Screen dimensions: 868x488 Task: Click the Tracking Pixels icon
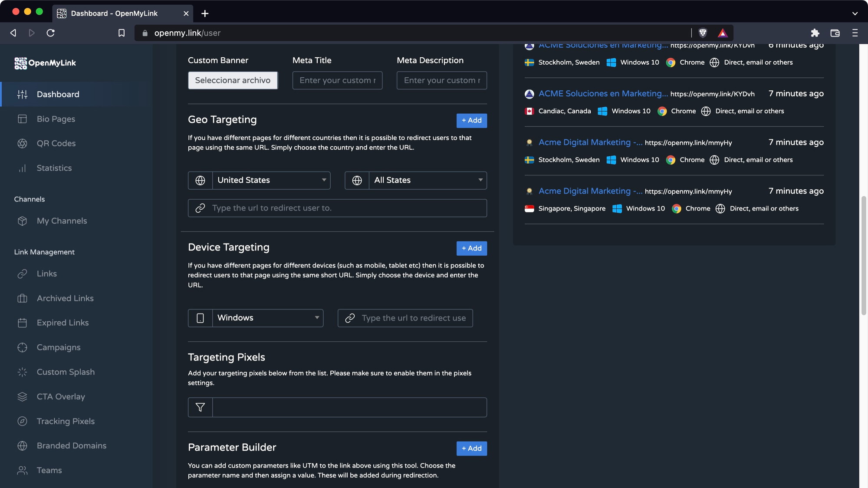[x=22, y=421]
